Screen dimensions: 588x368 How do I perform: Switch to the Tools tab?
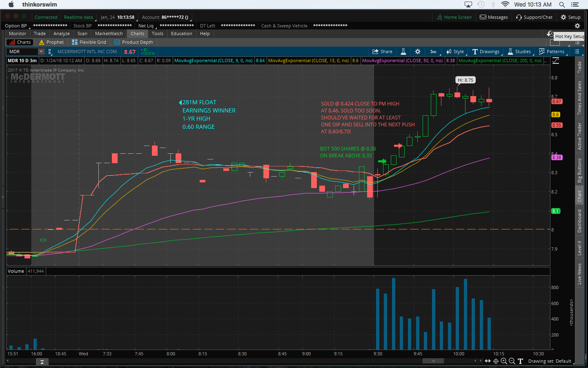pyautogui.click(x=158, y=34)
